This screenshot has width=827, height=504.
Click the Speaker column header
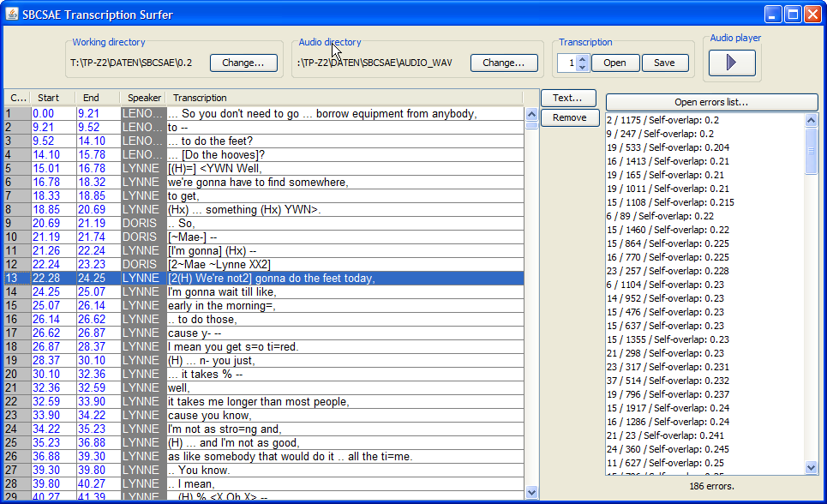click(x=144, y=98)
